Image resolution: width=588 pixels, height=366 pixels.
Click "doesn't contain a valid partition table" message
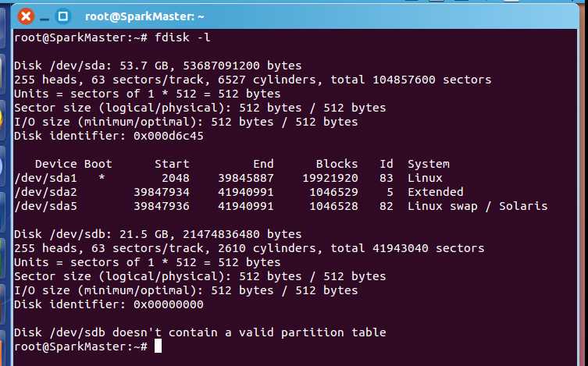pyautogui.click(x=249, y=332)
